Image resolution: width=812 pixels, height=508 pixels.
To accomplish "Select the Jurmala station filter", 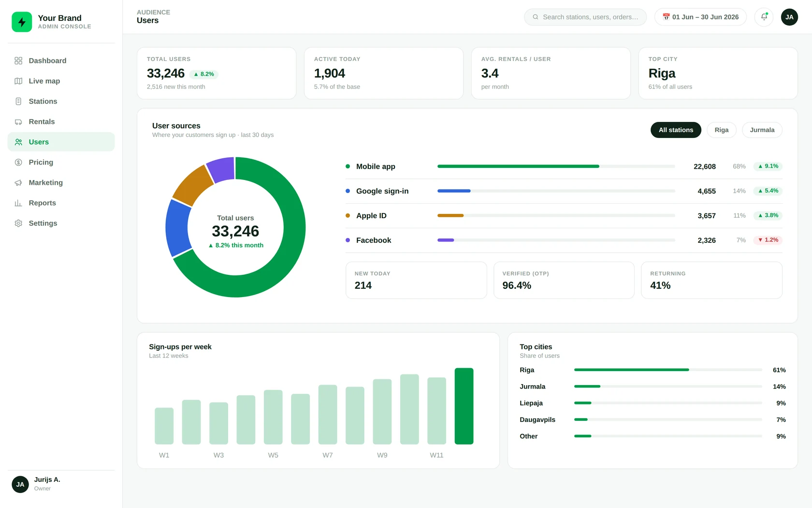I will point(762,130).
